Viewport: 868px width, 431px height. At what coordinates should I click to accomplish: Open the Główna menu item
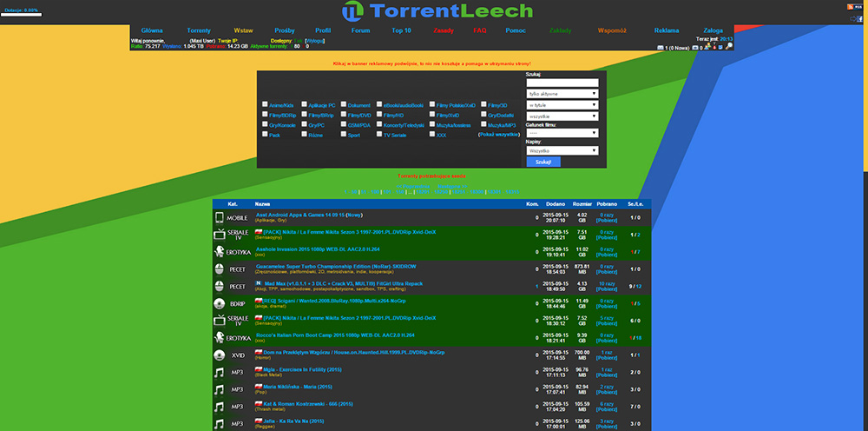[152, 30]
